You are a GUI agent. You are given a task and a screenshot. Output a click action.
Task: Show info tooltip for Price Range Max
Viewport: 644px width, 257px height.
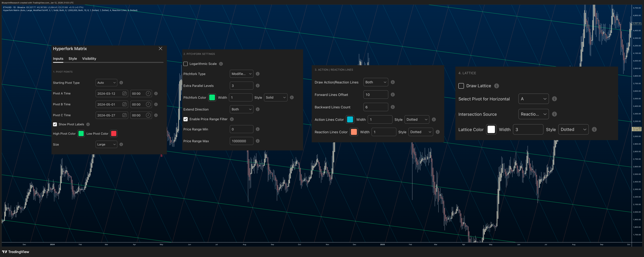(x=258, y=141)
